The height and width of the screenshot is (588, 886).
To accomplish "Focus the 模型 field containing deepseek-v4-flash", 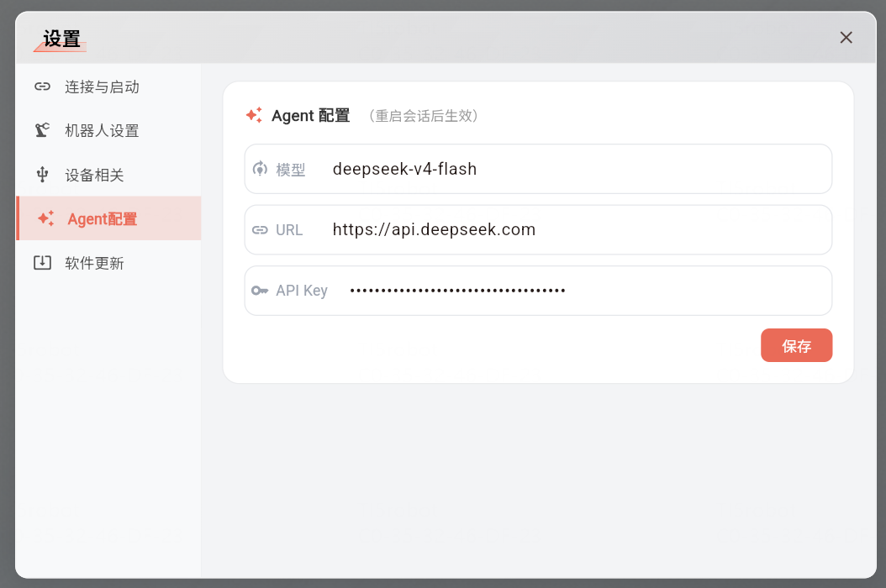I will 538,169.
